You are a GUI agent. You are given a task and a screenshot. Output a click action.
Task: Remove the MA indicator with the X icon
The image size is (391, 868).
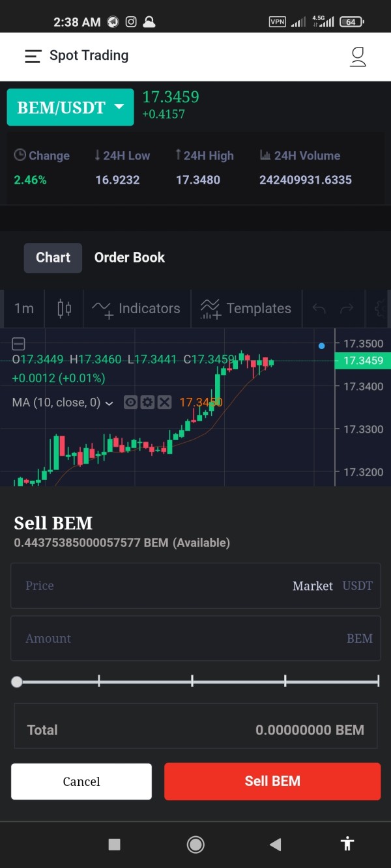click(164, 402)
